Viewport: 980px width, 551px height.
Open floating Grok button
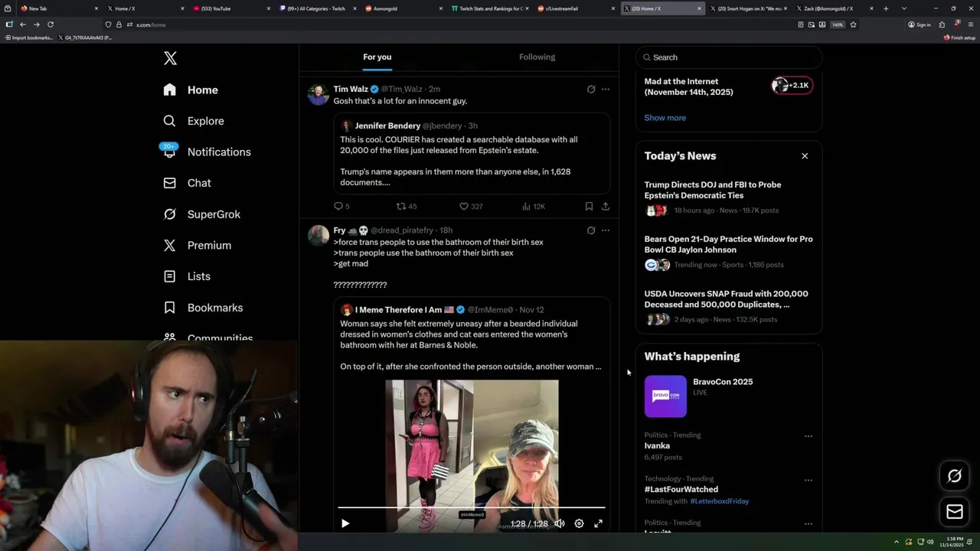[954, 476]
